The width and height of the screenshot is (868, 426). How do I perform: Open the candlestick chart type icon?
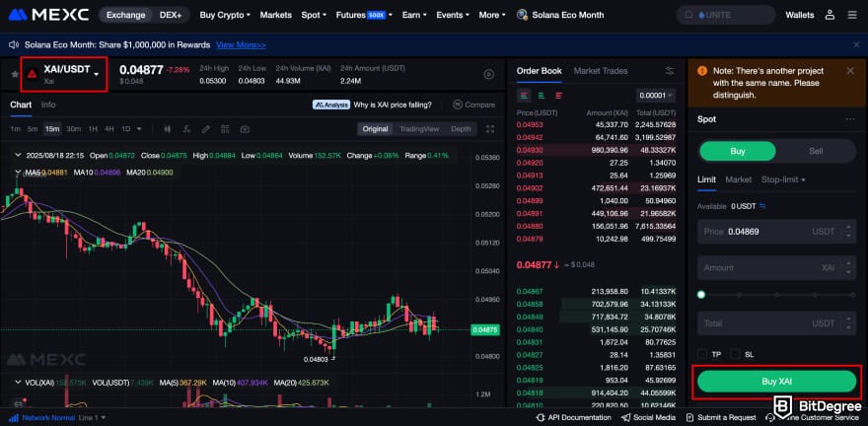[x=168, y=129]
